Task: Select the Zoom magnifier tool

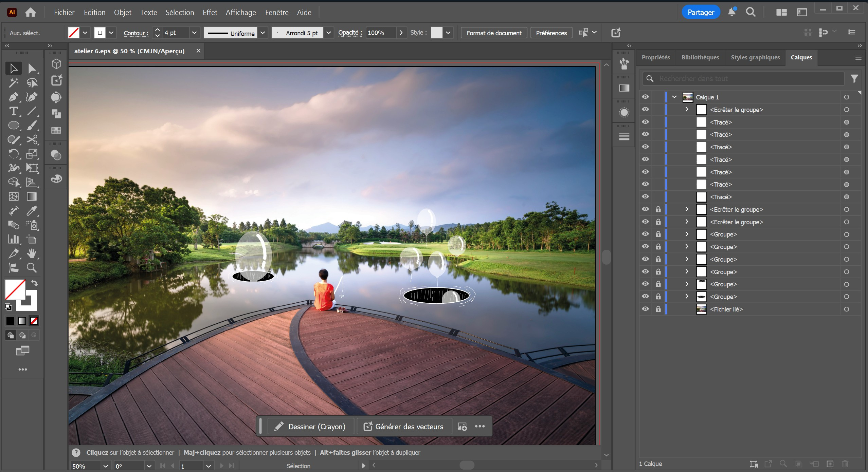Action: [x=32, y=268]
